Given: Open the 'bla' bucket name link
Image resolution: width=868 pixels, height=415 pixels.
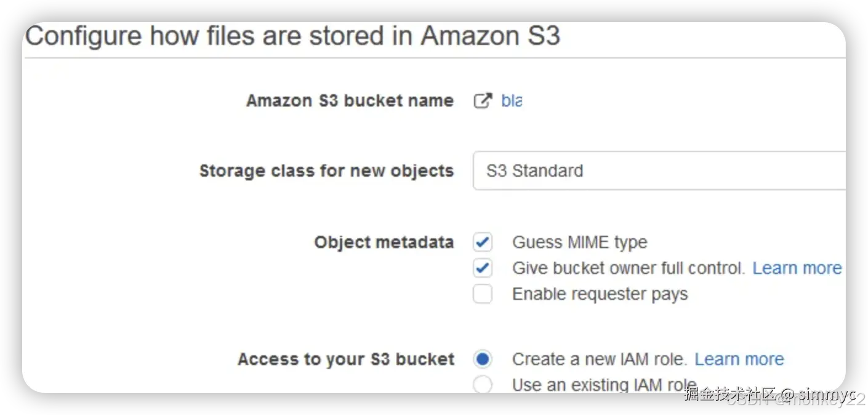Looking at the screenshot, I should pos(512,101).
